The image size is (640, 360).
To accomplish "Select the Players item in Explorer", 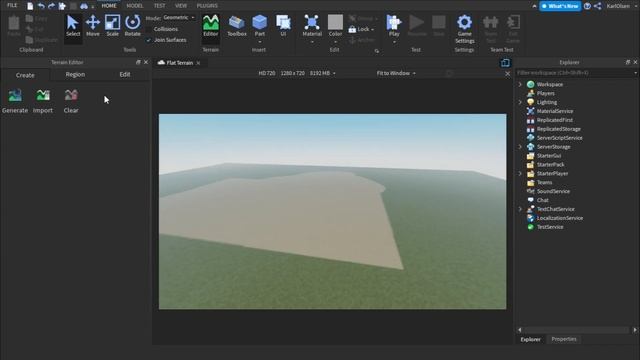I will tap(546, 93).
